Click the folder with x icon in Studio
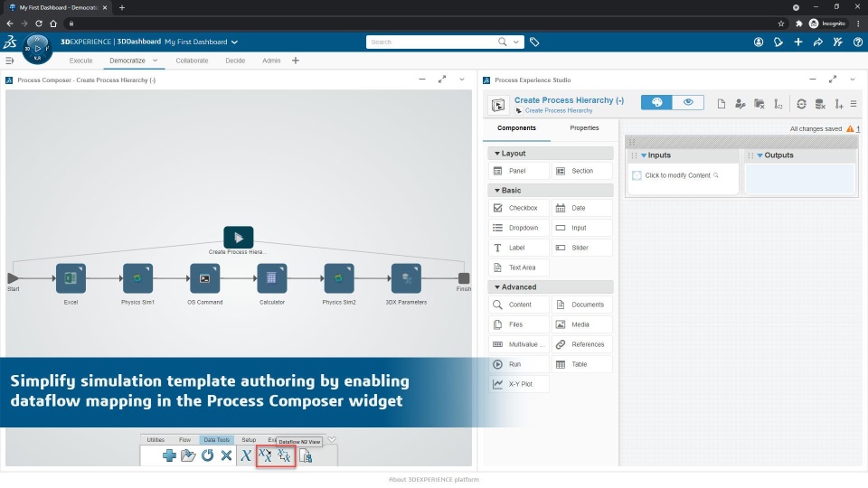Screen dimensions: 868x488 (x=759, y=104)
